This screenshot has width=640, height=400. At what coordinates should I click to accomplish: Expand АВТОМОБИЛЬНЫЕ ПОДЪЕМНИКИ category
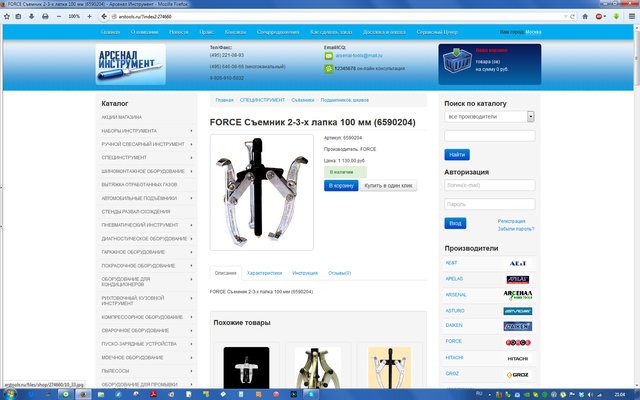(147, 198)
